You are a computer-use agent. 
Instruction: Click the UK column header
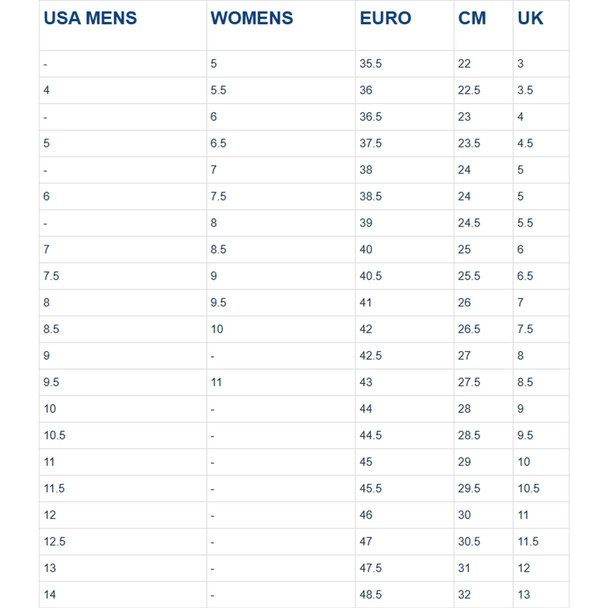(530, 18)
